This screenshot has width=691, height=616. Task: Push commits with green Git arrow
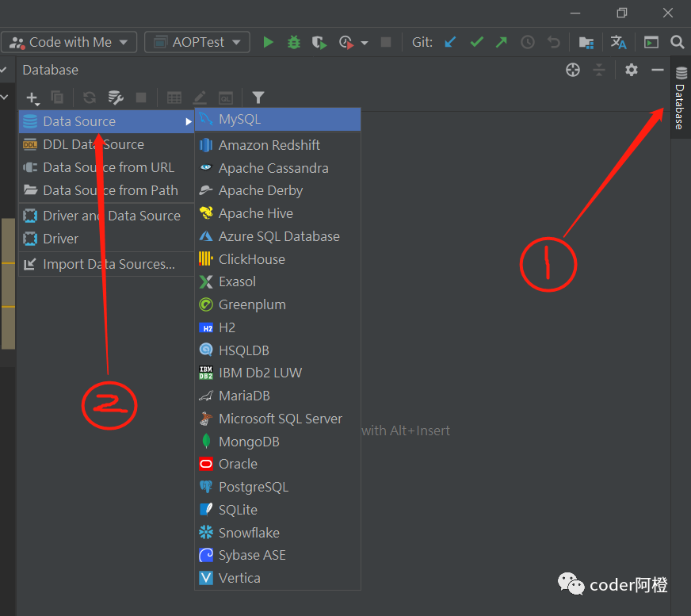point(502,42)
